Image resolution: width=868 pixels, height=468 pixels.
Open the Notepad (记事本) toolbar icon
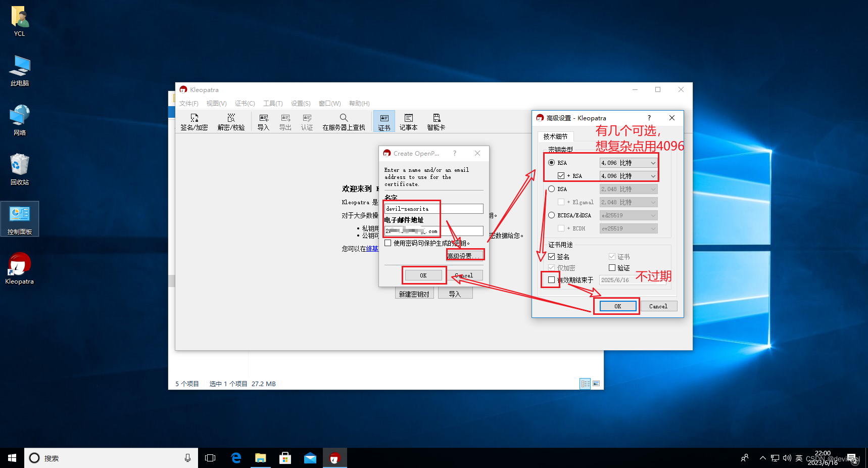point(408,122)
